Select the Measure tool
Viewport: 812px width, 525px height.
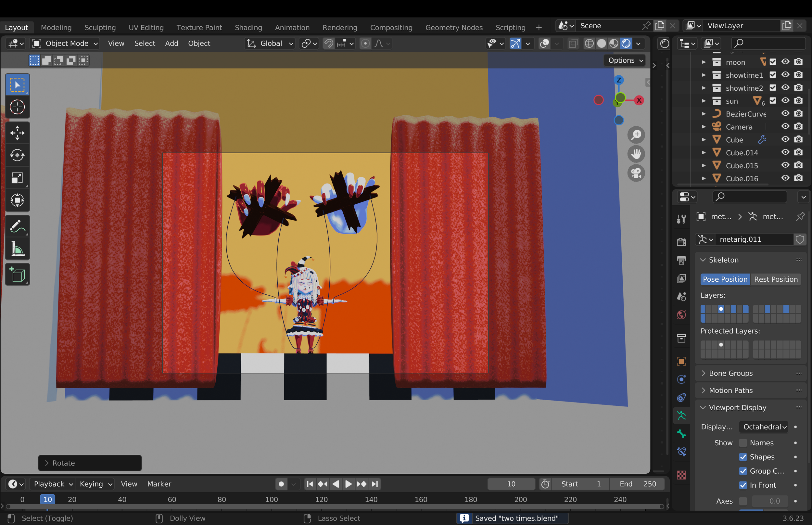[17, 249]
